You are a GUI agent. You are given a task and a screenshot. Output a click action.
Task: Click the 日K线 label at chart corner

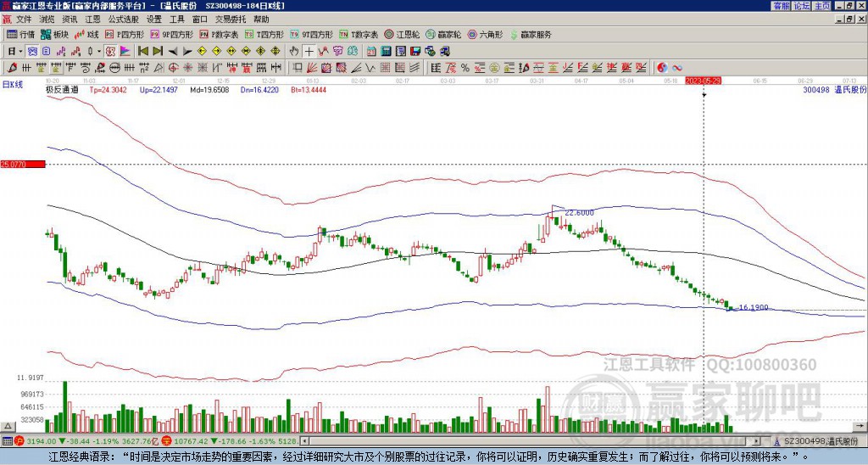click(x=13, y=85)
